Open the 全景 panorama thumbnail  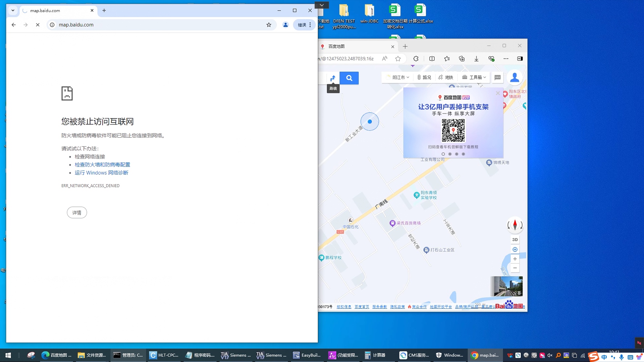[x=507, y=286]
